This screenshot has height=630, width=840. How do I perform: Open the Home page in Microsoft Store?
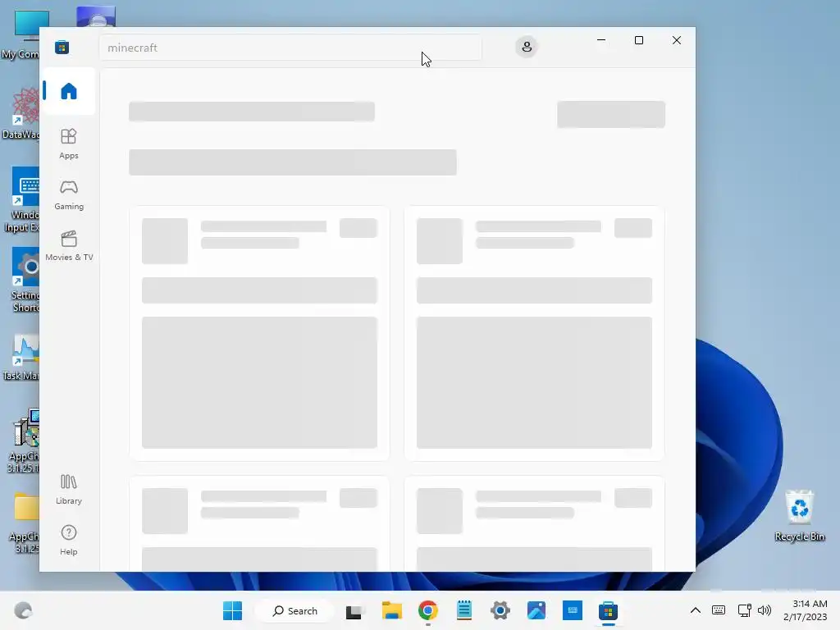coord(69,91)
